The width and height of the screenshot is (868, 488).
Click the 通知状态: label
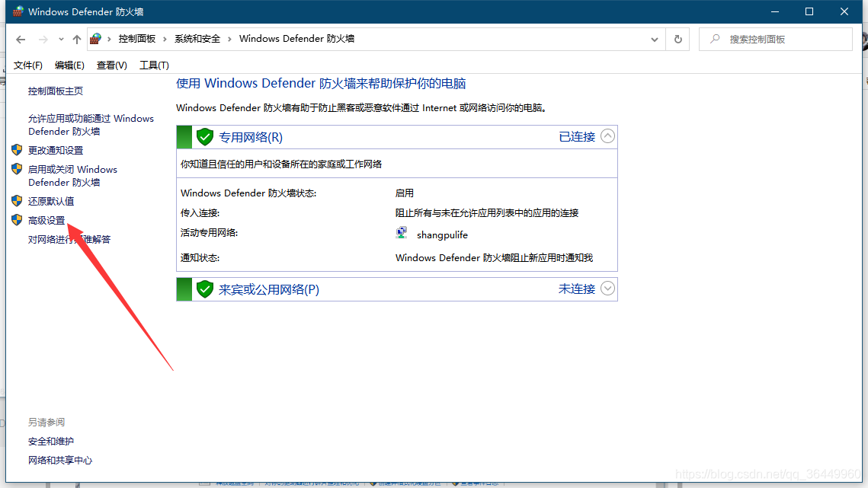click(x=200, y=258)
